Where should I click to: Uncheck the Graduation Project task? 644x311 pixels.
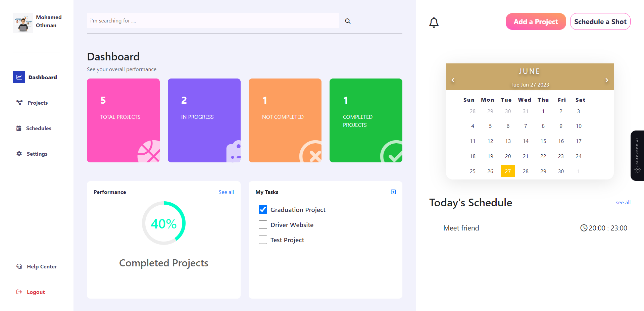point(263,209)
